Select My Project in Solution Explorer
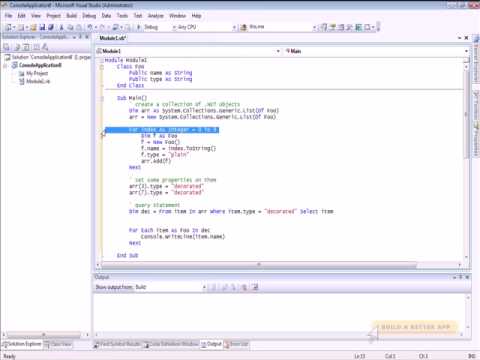480x360 pixels. pyautogui.click(x=37, y=73)
